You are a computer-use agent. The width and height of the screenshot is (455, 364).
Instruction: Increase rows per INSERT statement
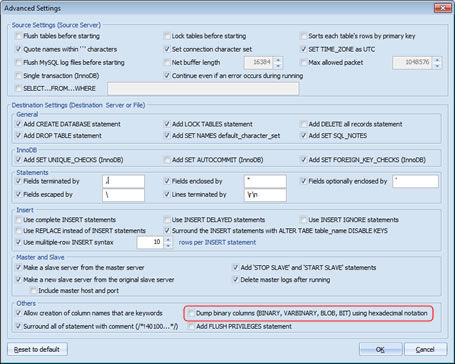coord(168,239)
